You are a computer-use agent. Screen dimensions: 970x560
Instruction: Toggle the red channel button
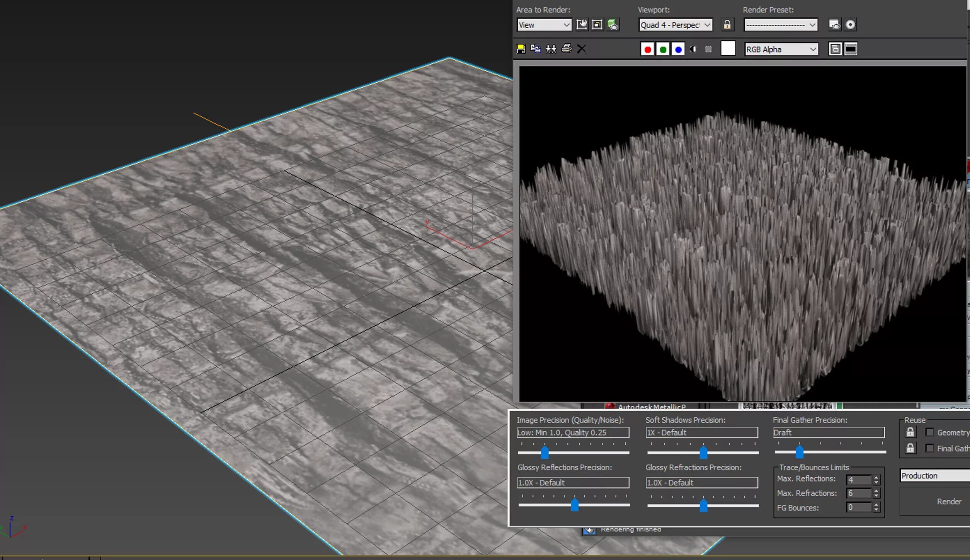[x=648, y=49]
